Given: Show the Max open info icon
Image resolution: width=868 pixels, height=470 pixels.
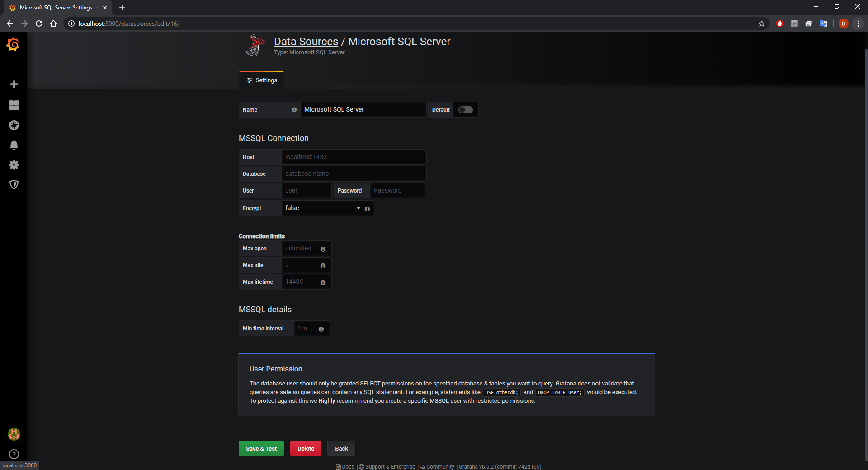Looking at the screenshot, I should 323,249.
